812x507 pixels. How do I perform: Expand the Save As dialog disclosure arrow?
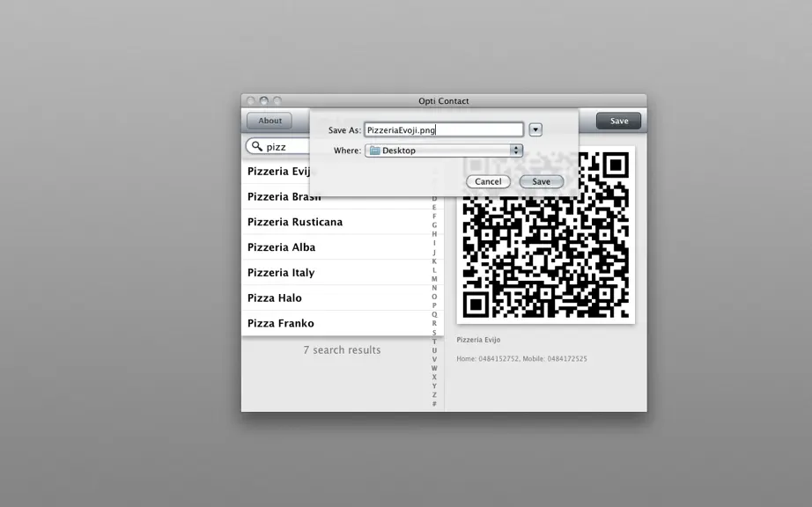coord(535,129)
